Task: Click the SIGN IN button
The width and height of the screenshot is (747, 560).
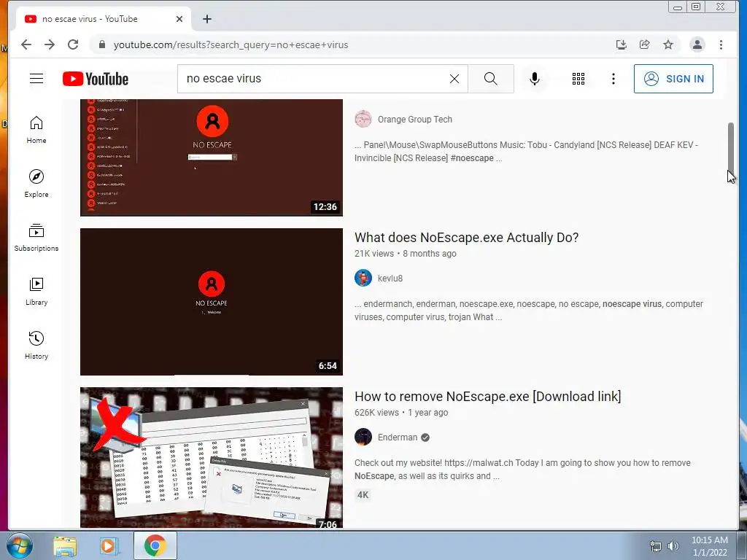Action: pos(673,79)
